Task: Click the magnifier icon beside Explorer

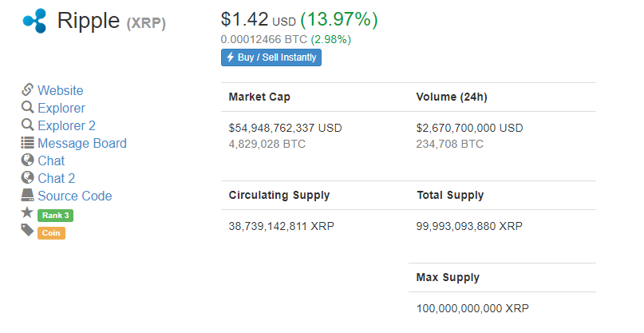Action: pyautogui.click(x=27, y=107)
